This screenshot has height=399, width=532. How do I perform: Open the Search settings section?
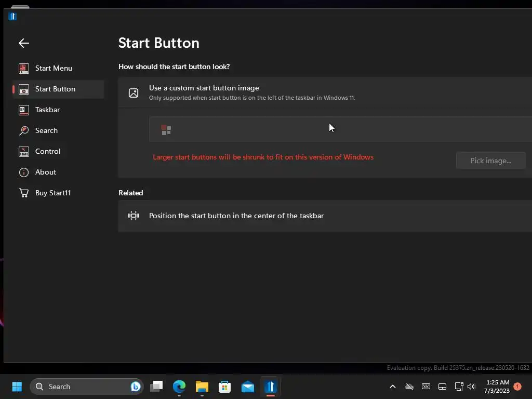tap(58, 130)
